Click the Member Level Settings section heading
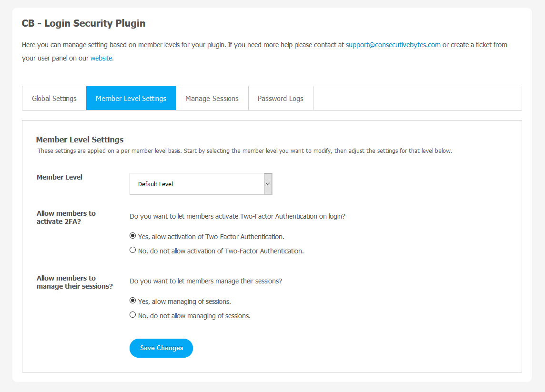The width and height of the screenshot is (545, 392). click(x=80, y=140)
